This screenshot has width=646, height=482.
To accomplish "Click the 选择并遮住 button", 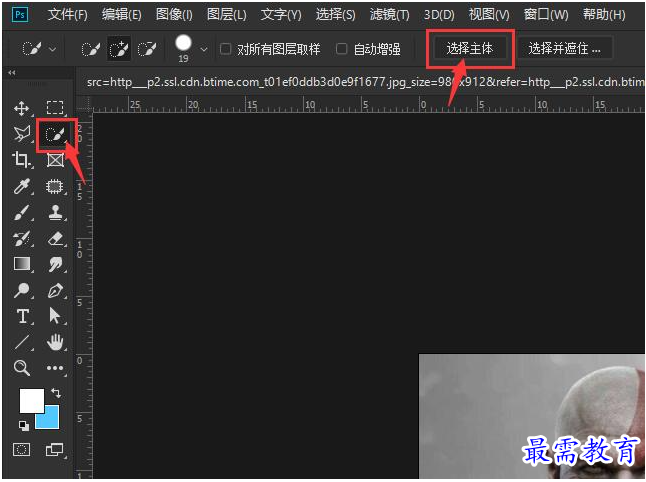I will 564,49.
